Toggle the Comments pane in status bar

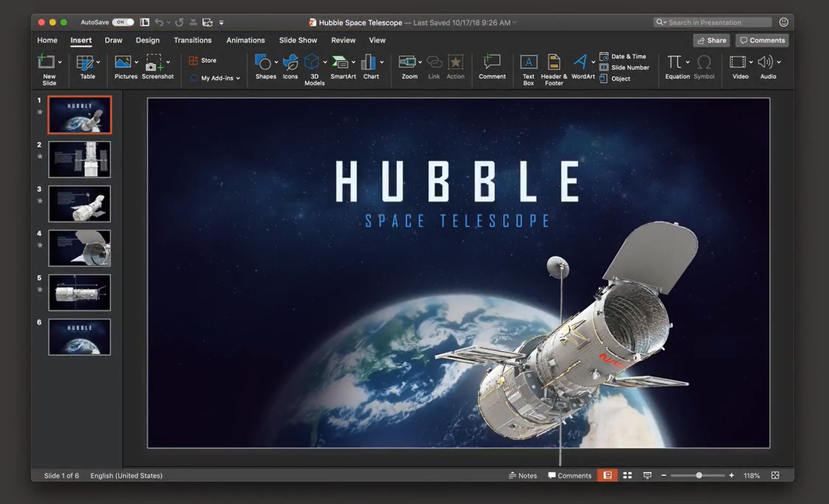click(x=570, y=475)
